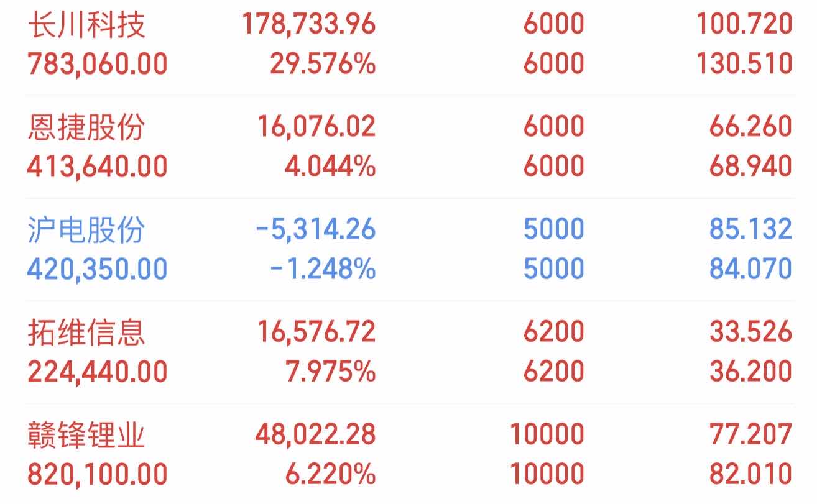This screenshot has height=504, width=817.
Task: Click market value 820,100.00
Action: (x=98, y=475)
